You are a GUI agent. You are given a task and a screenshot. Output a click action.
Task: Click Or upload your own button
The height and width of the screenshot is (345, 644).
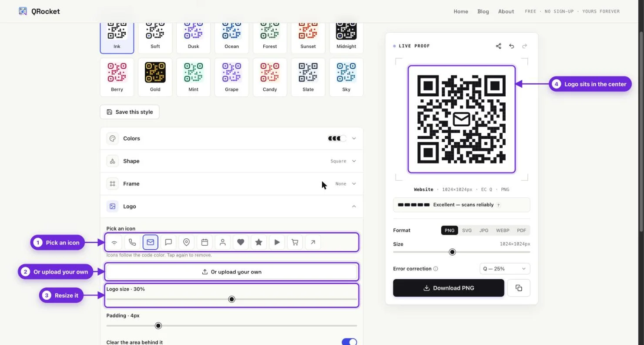(231, 272)
